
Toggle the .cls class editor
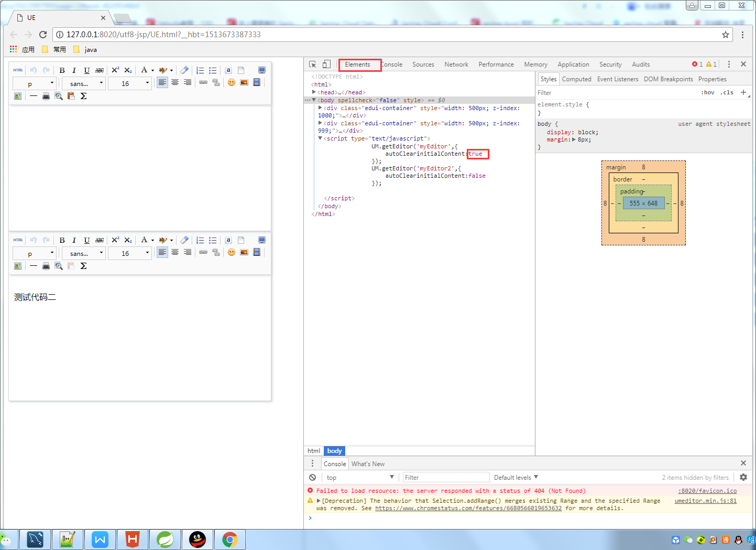(727, 92)
